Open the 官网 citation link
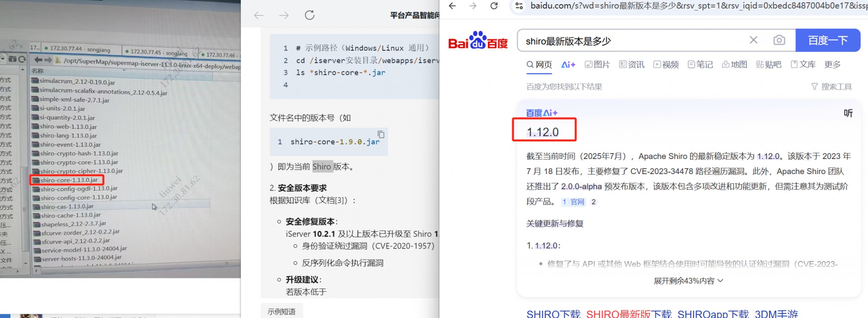The height and width of the screenshot is (318, 868). pos(573,202)
